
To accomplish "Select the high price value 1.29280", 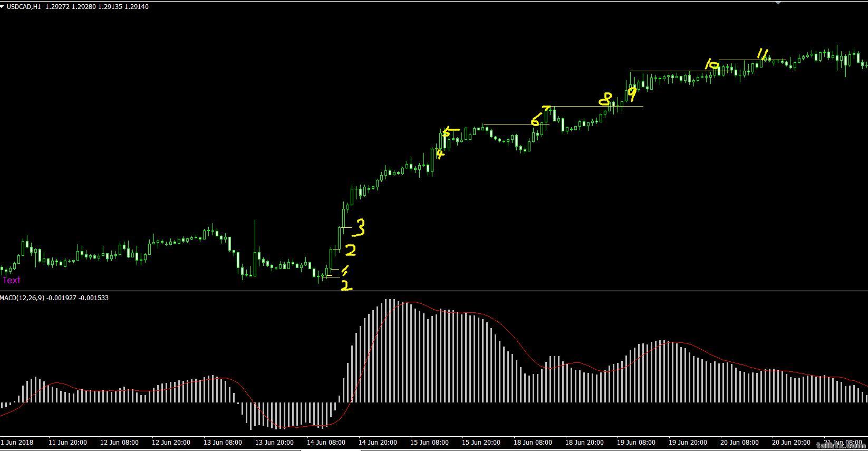I will (x=84, y=7).
